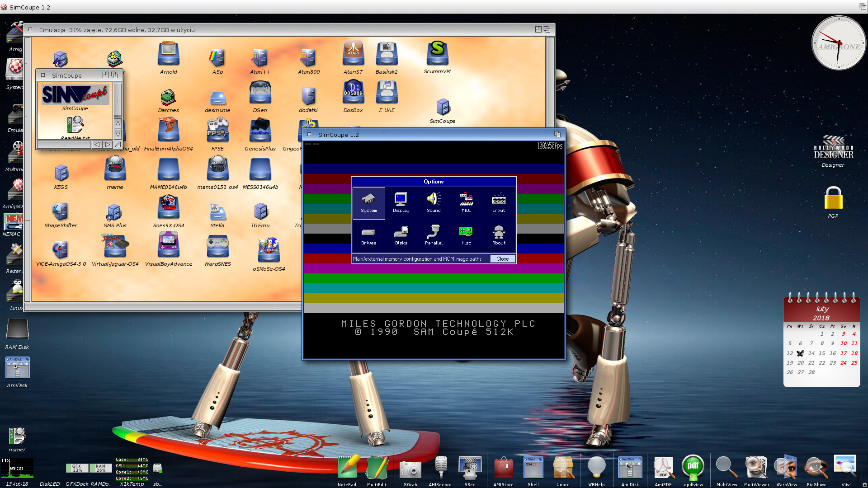Open the Atari800 drawer
Screen dimensions: 868x488
pos(308,61)
